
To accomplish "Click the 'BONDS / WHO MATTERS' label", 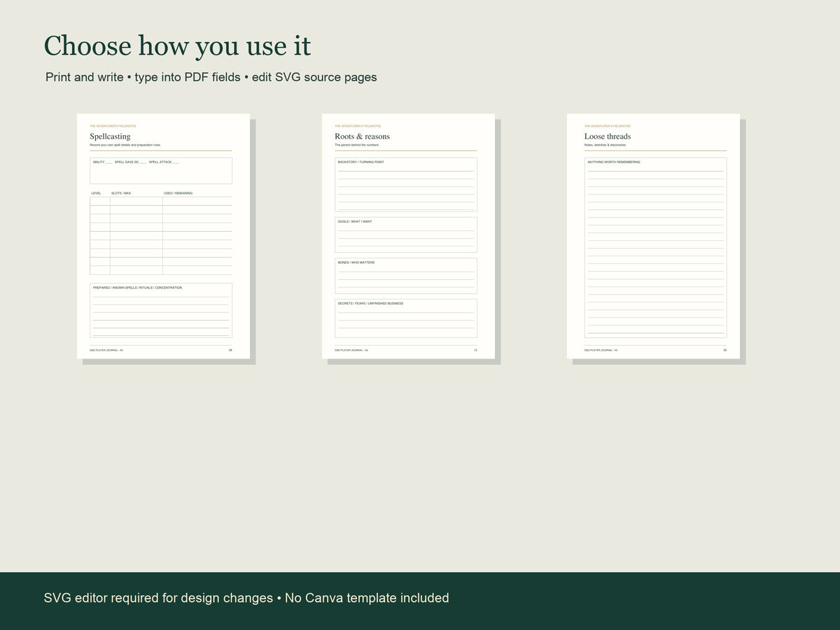I will tap(356, 262).
